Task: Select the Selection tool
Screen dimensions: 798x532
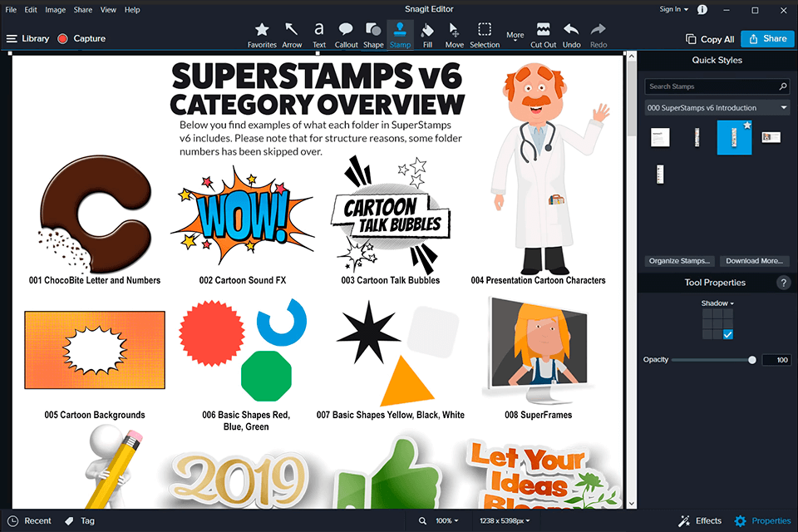Action: coord(485,35)
